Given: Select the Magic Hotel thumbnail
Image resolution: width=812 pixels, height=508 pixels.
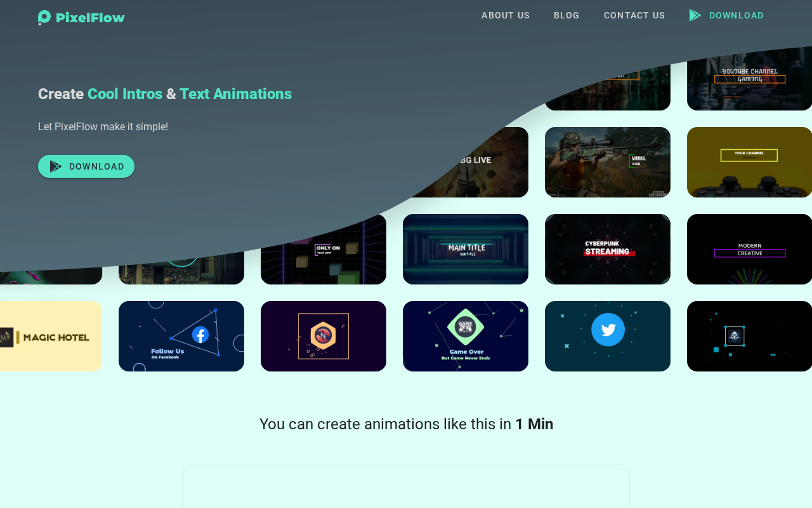Looking at the screenshot, I should click(x=51, y=336).
